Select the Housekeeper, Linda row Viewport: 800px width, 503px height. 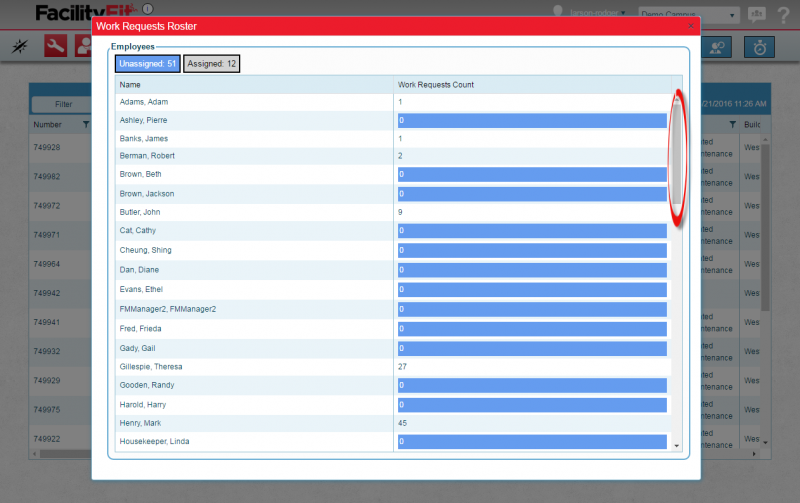393,442
